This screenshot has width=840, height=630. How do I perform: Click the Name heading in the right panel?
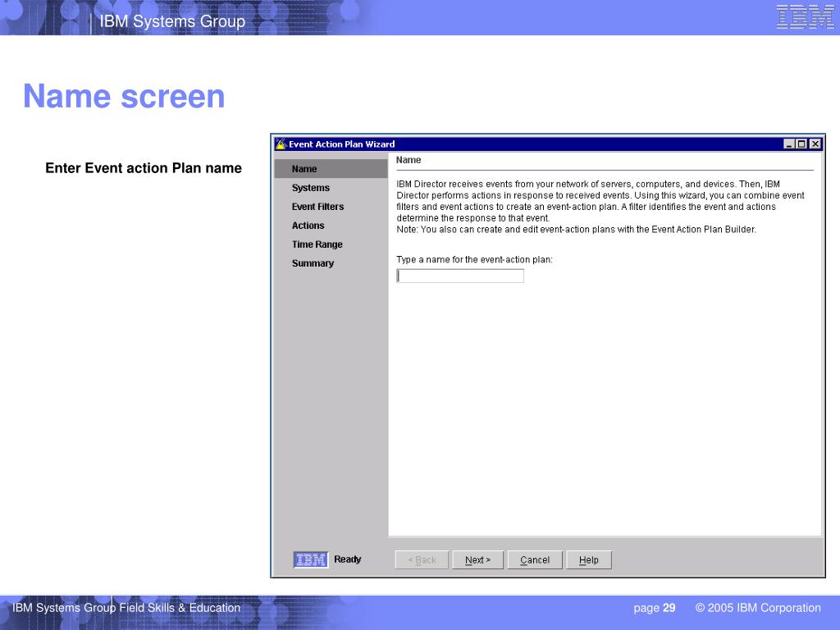409,160
